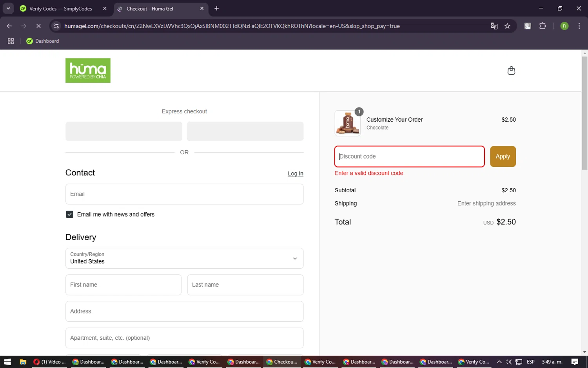The width and height of the screenshot is (588, 368).
Task: Click the 'Enter a valid discount code' error
Action: click(x=369, y=173)
